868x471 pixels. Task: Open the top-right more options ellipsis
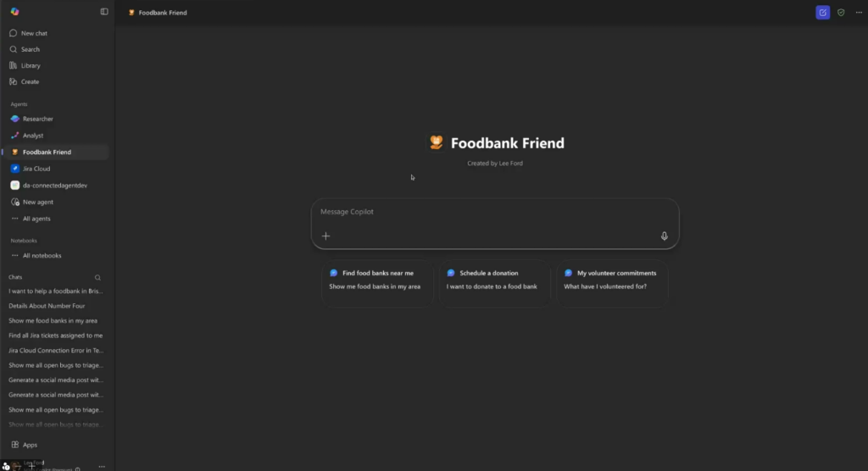click(x=859, y=13)
